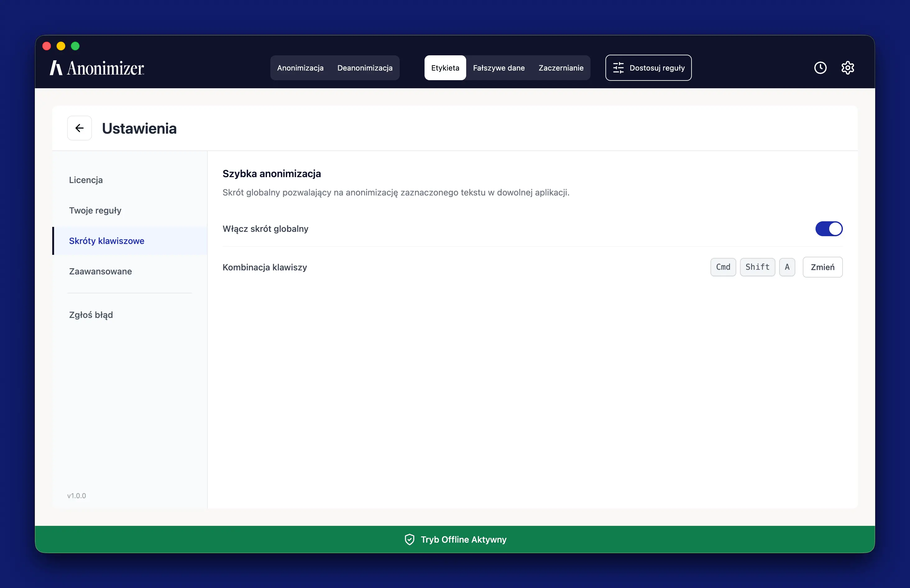Maximize the window with the green button
910x588 pixels.
(x=75, y=46)
